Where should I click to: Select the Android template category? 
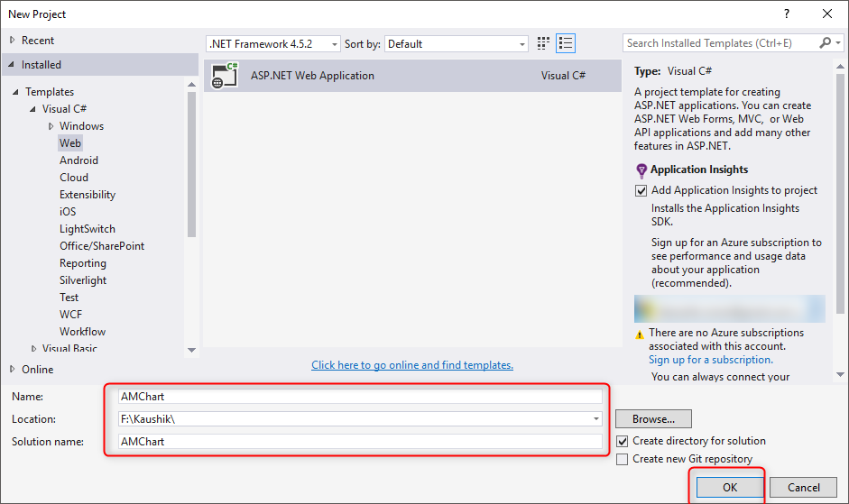[x=79, y=160]
